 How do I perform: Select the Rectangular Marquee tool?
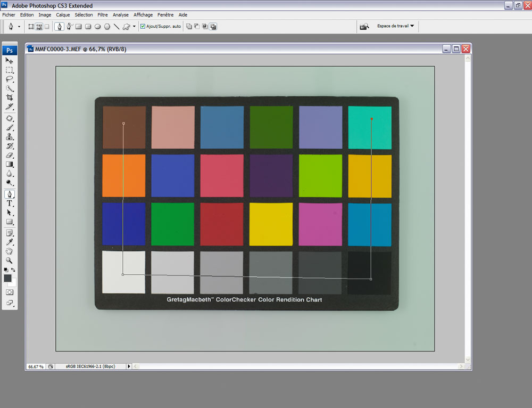click(x=9, y=70)
